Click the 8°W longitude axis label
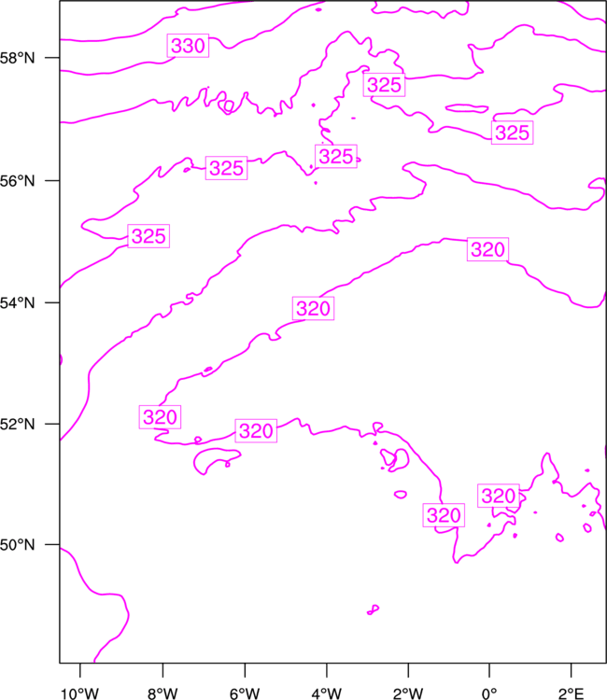The width and height of the screenshot is (607, 700). (x=162, y=693)
